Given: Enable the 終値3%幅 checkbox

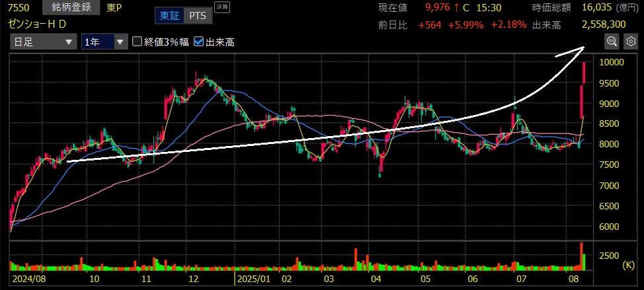Looking at the screenshot, I should [138, 42].
